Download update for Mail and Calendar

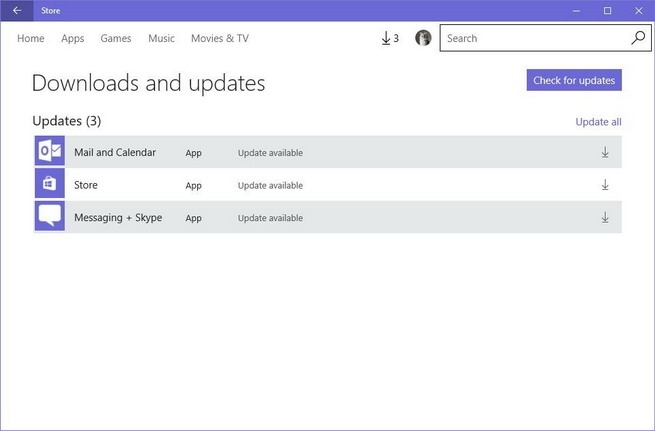tap(605, 152)
